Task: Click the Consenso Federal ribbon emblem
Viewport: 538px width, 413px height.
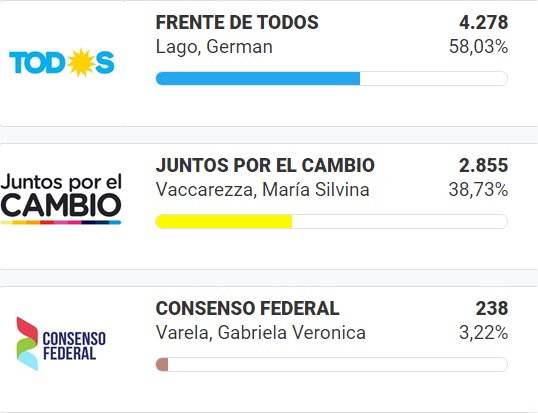Action: (27, 344)
